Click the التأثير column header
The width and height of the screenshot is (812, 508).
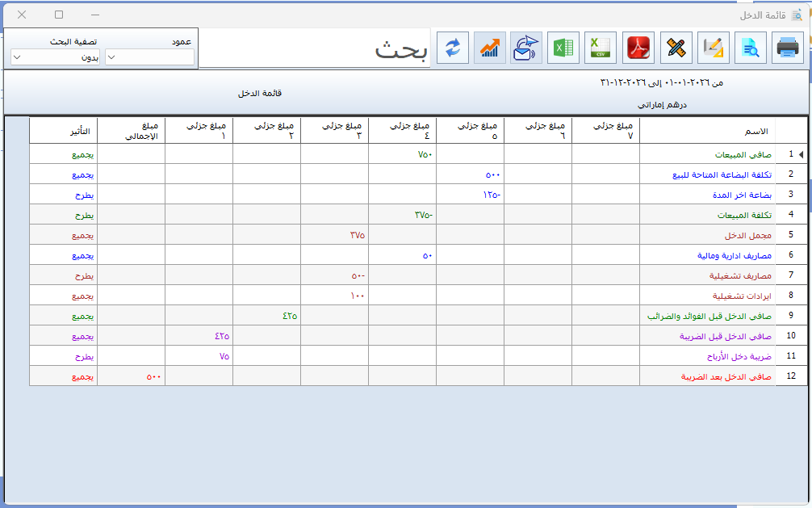coord(63,131)
